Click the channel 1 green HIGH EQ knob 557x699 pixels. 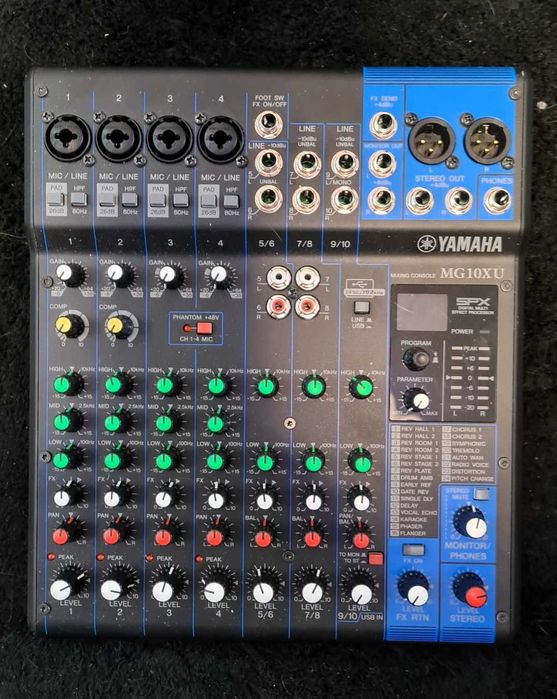(x=68, y=384)
